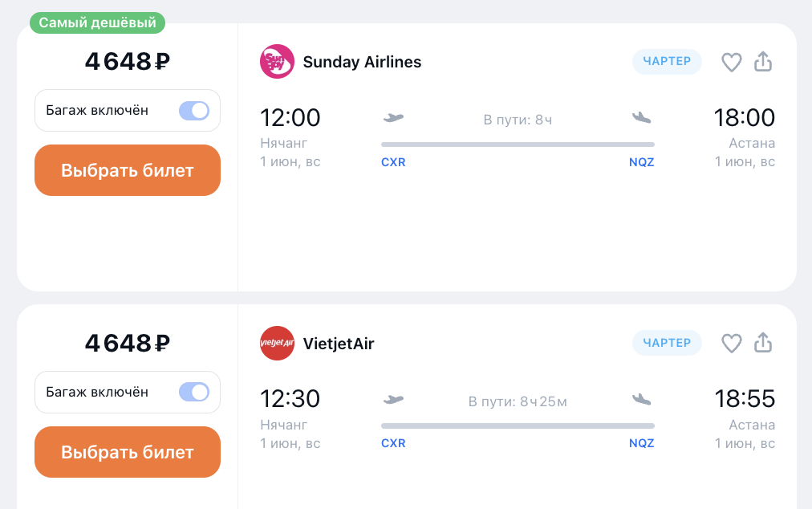The image size is (812, 509).
Task: Share the Sunday Airlines ticket
Action: point(763,61)
